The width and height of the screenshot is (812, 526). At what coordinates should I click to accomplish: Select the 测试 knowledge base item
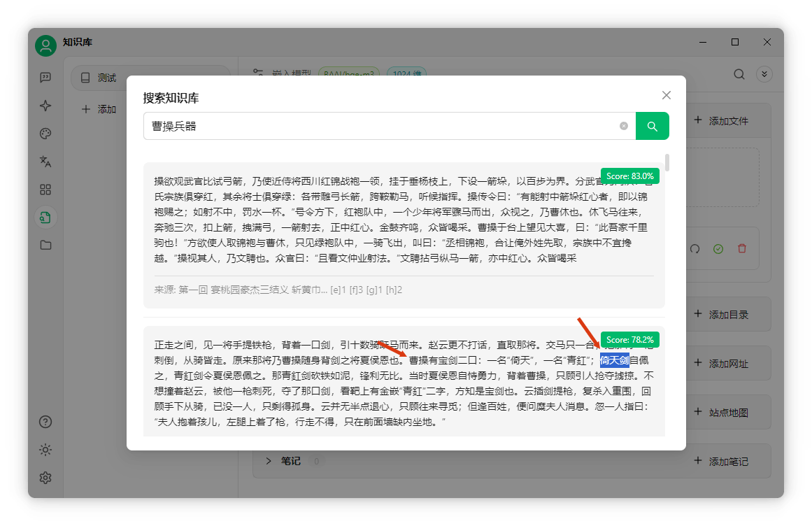[x=150, y=78]
